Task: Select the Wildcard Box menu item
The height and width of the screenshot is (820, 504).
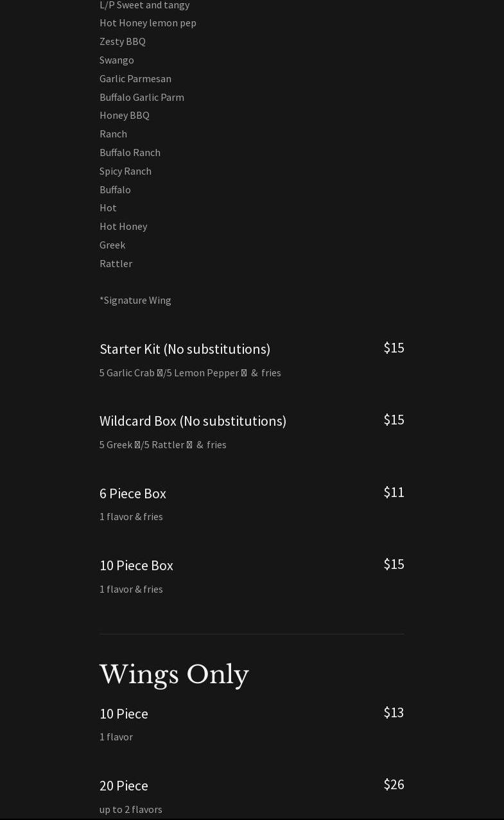Action: pos(193,421)
